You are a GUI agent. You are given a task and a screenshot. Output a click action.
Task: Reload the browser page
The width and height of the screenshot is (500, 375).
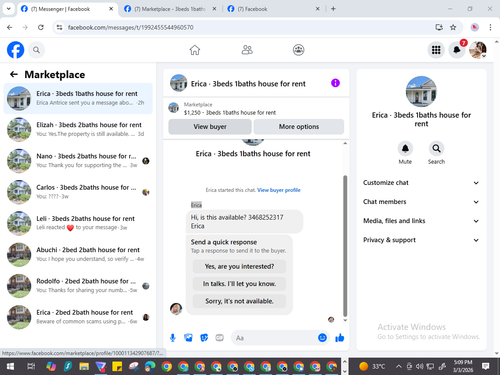(41, 27)
